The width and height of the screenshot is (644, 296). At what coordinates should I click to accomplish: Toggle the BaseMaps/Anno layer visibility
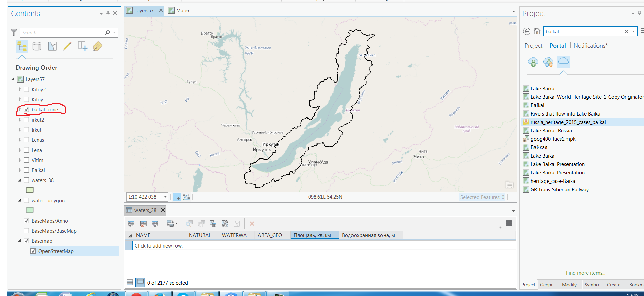pos(26,221)
